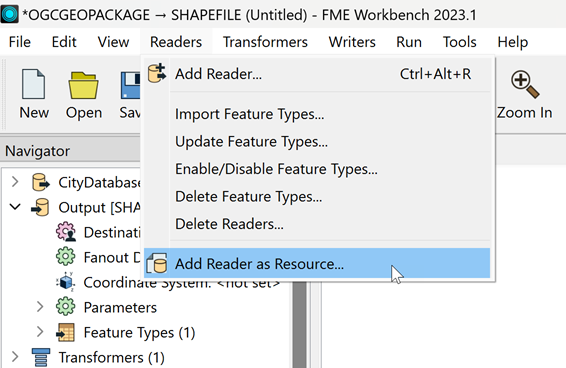This screenshot has width=566, height=368.
Task: Click the Add Reader as Resource icon
Action: pyautogui.click(x=157, y=263)
